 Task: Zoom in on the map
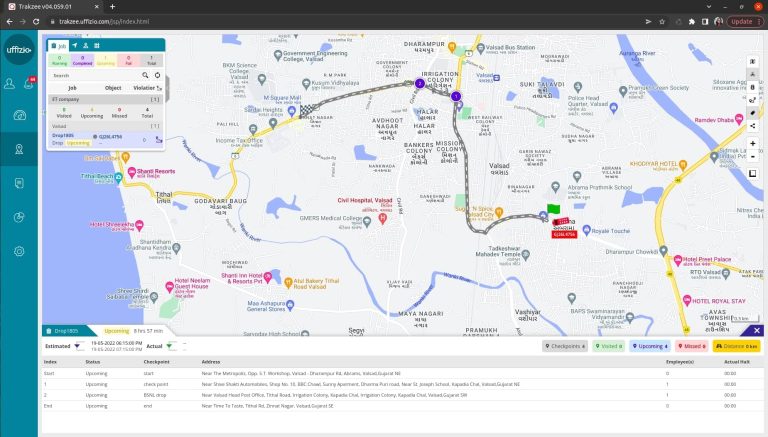coord(752,143)
